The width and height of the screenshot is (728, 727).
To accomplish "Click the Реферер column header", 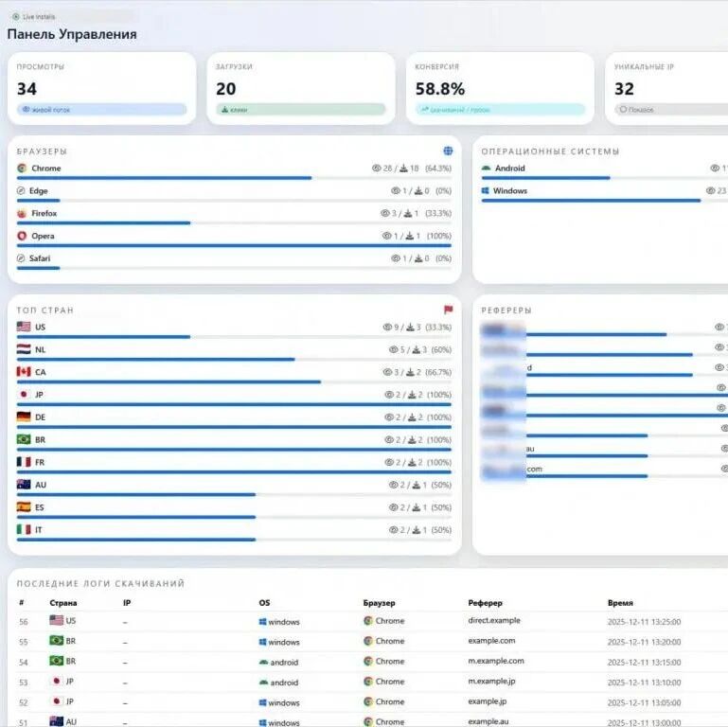I will (486, 603).
